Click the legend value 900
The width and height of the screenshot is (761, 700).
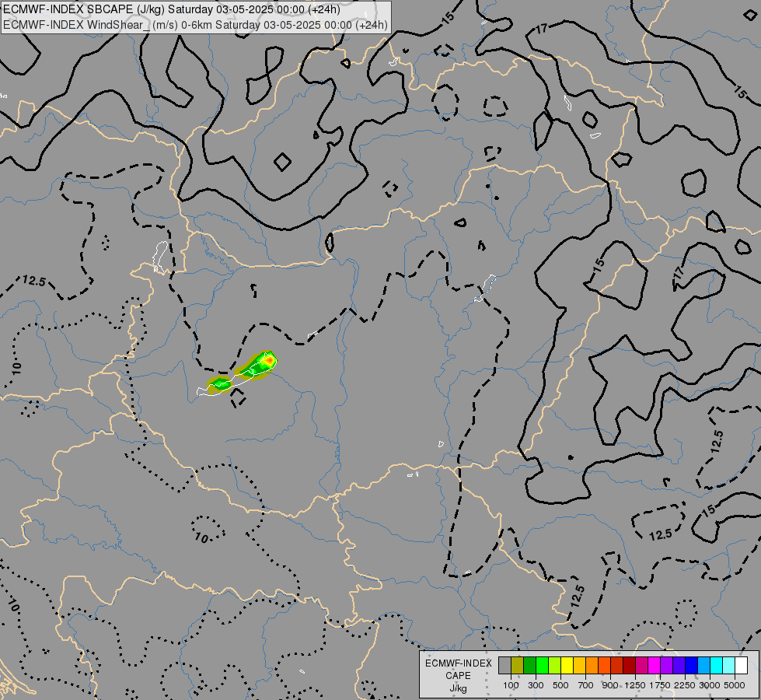pyautogui.click(x=610, y=685)
